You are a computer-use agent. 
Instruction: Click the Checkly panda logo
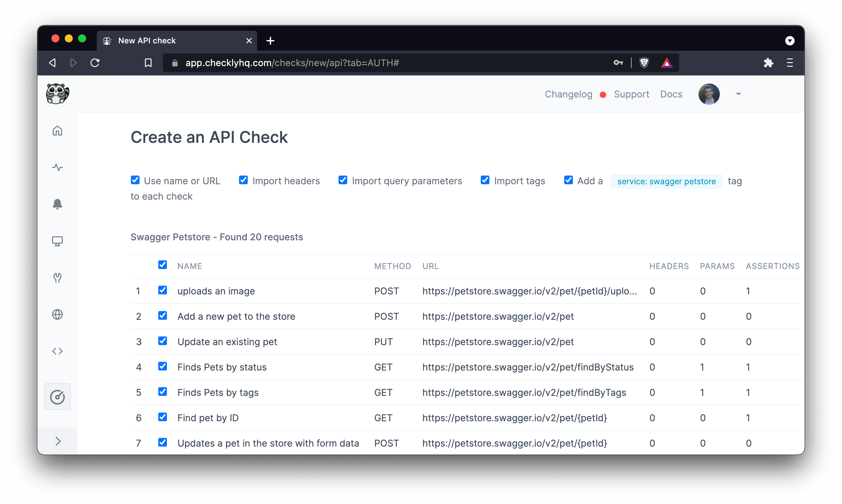tap(57, 94)
